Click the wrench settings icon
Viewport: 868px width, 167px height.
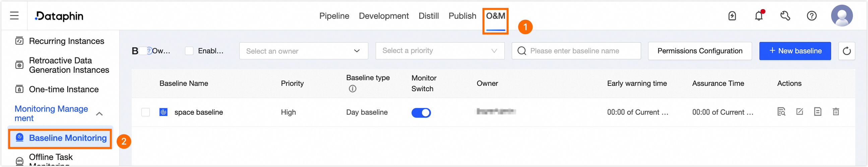(785, 16)
